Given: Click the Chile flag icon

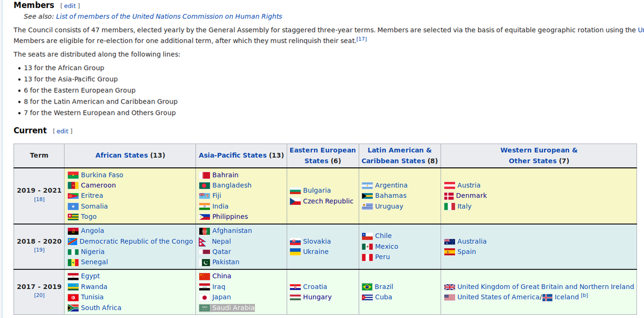Looking at the screenshot, I should point(368,236).
